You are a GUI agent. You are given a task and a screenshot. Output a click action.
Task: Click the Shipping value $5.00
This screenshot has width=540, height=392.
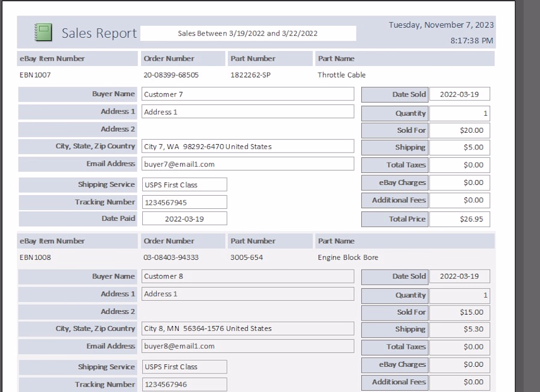(x=460, y=147)
